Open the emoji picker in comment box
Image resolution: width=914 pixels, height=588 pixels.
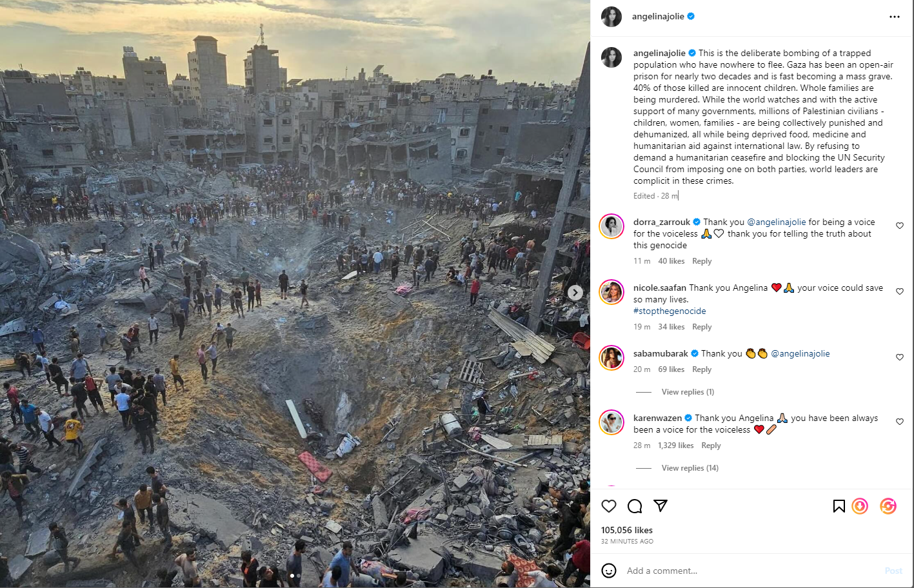[609, 571]
